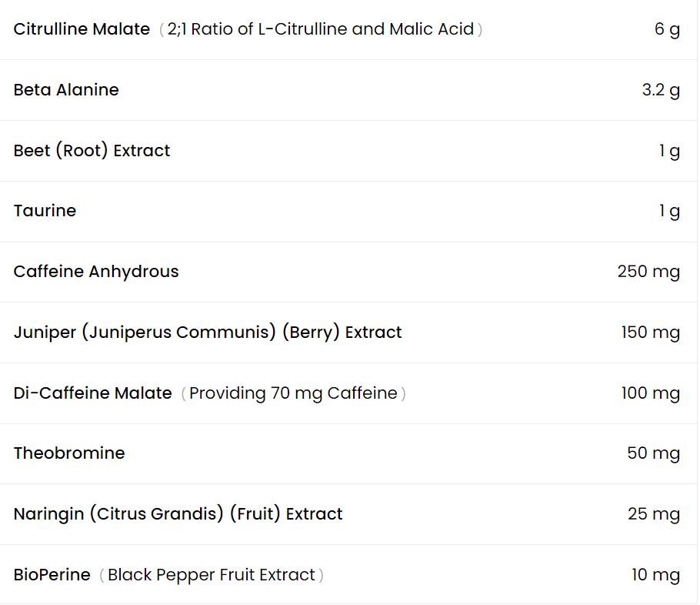The image size is (700, 605).
Task: Select the Beet (Root) Extract row label
Action: pyautogui.click(x=92, y=151)
